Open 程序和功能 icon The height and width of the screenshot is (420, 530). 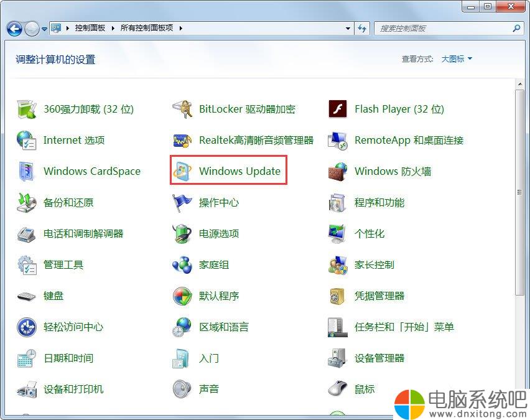click(338, 203)
